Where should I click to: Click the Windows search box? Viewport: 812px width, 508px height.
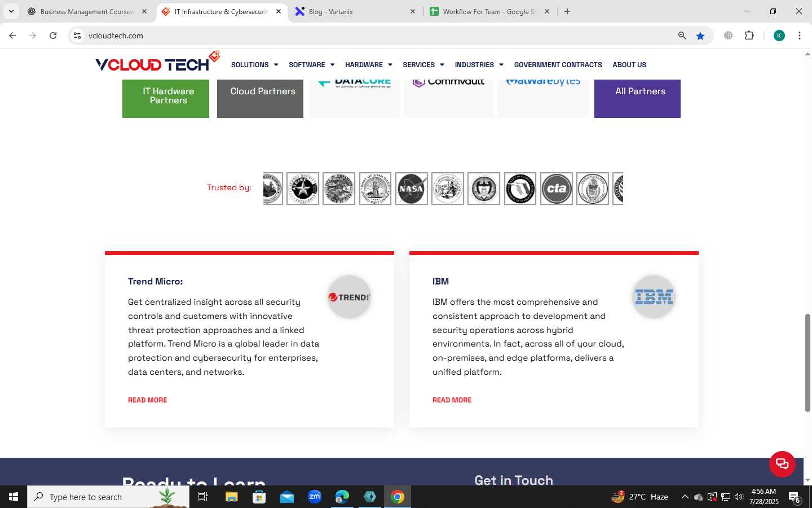coord(108,497)
